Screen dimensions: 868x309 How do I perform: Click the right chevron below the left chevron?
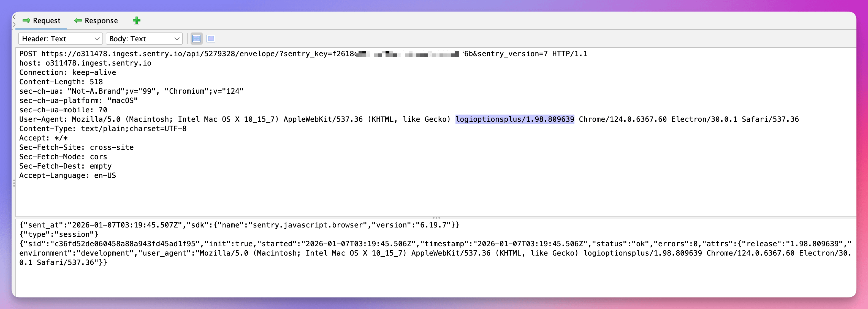point(14,25)
